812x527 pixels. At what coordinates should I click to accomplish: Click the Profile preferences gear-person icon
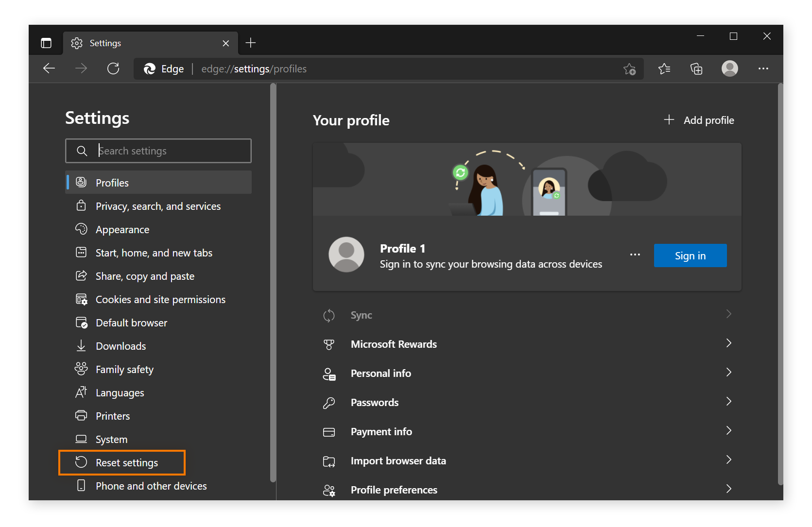point(329,491)
